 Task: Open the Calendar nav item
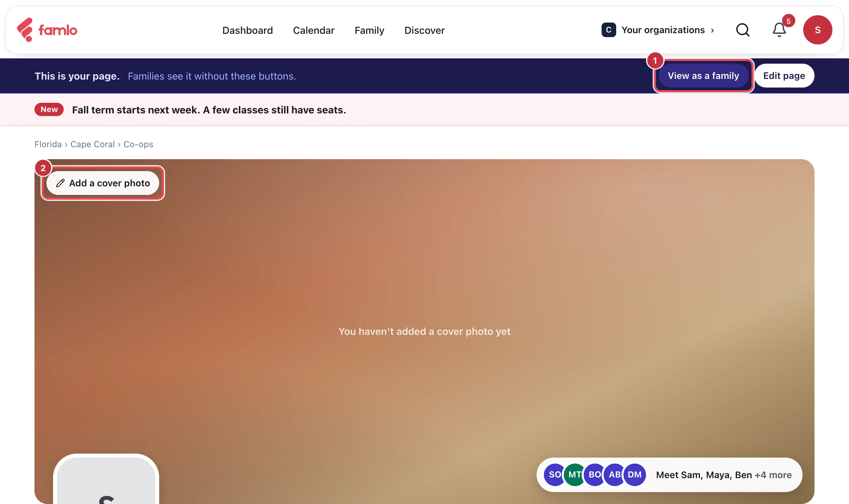point(314,30)
